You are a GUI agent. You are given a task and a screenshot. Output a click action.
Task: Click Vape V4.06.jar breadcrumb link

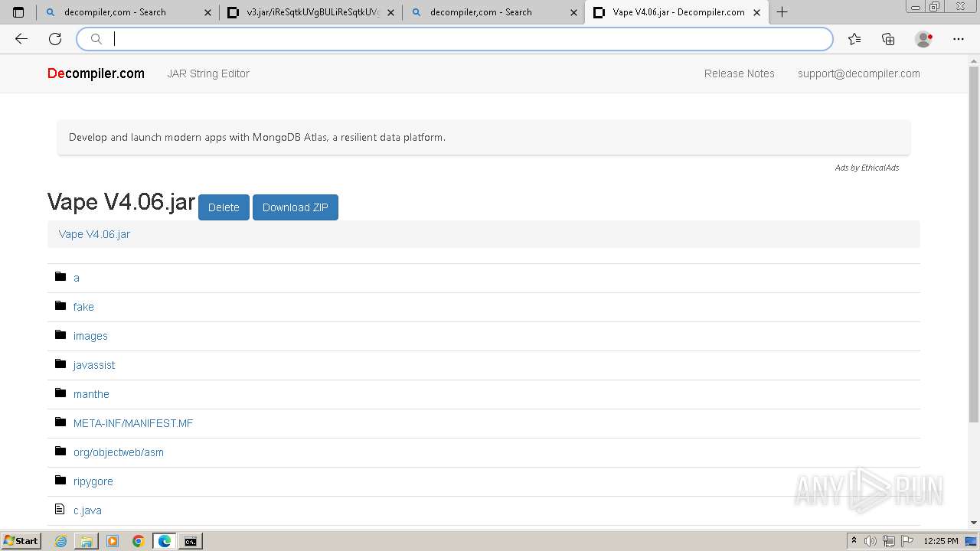94,234
